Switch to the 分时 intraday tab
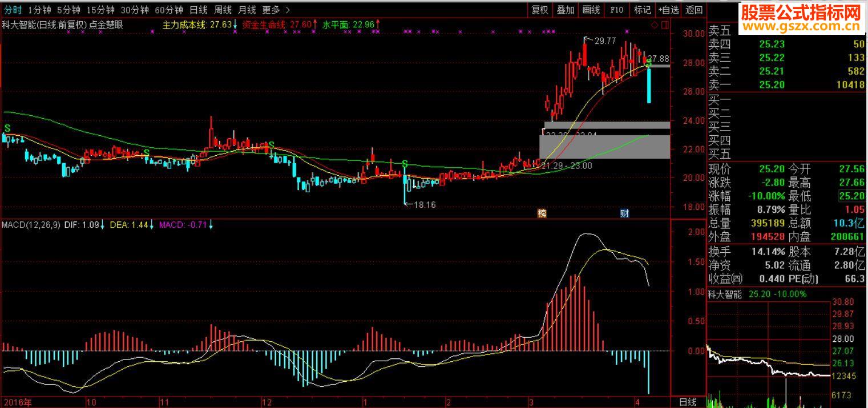 point(12,10)
